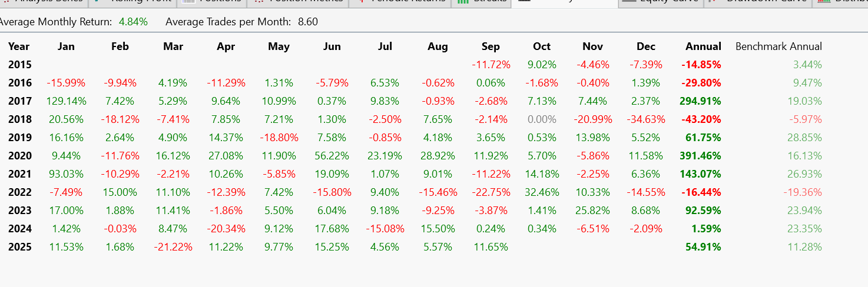Click the Average Trades per Month value
This screenshot has height=287, width=868.
click(x=308, y=22)
